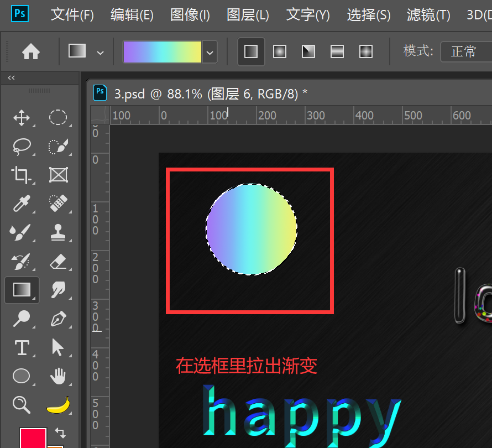Select the Zoom tool

tap(22, 405)
